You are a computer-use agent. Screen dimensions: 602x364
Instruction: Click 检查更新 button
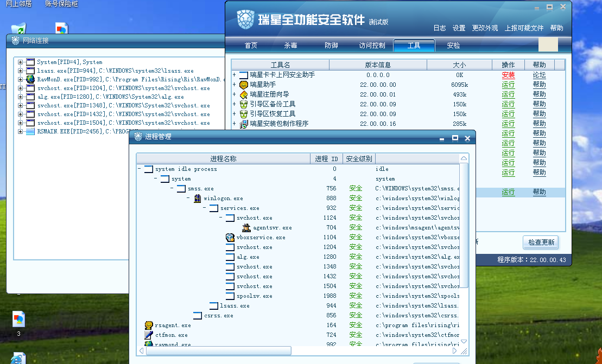[541, 242]
